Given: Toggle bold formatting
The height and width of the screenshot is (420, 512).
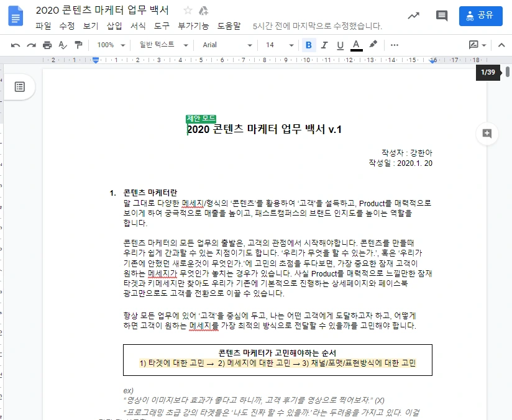Looking at the screenshot, I should point(309,45).
